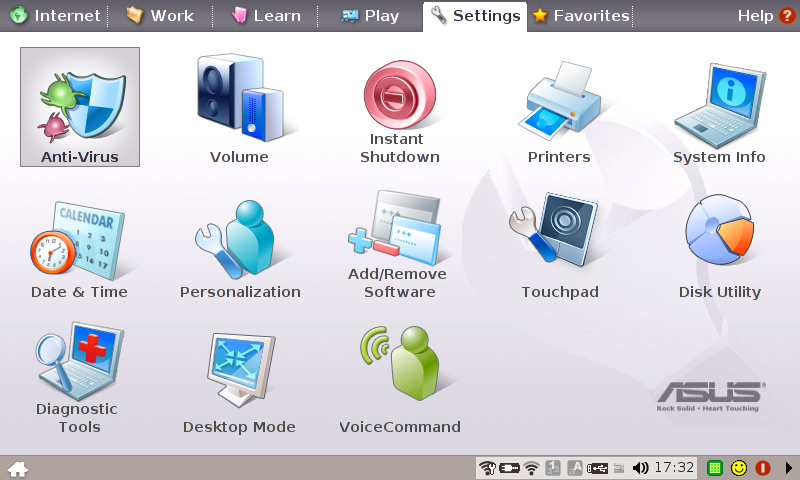This screenshot has width=800, height=480.
Task: Open Help with the question mark
Action: 766,16
